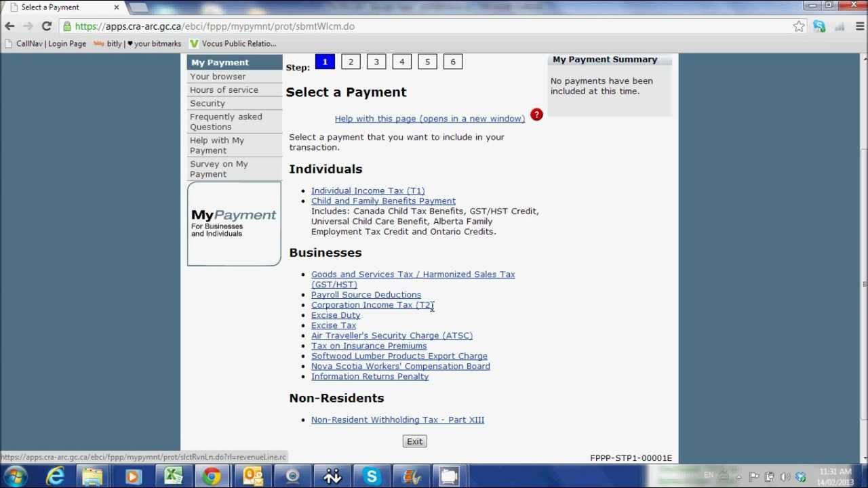Screen dimensions: 868x488
Task: Select Information Returns Penalty
Action: pyautogui.click(x=370, y=376)
